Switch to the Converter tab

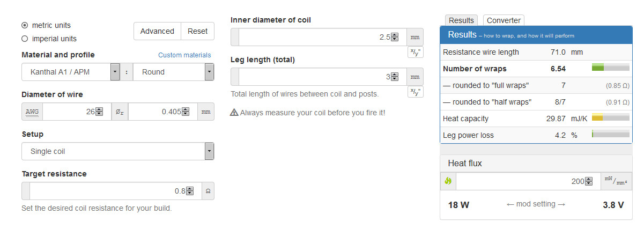coord(504,20)
